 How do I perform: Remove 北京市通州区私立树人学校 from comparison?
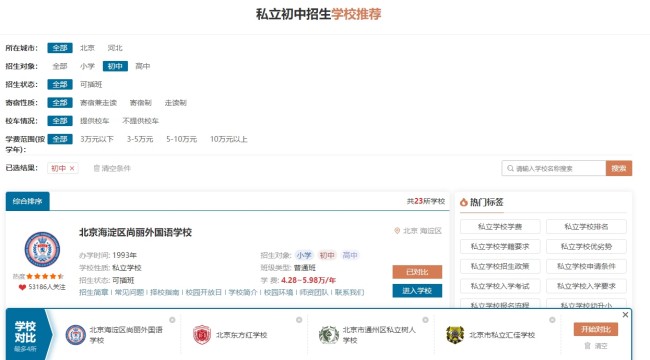(x=425, y=320)
